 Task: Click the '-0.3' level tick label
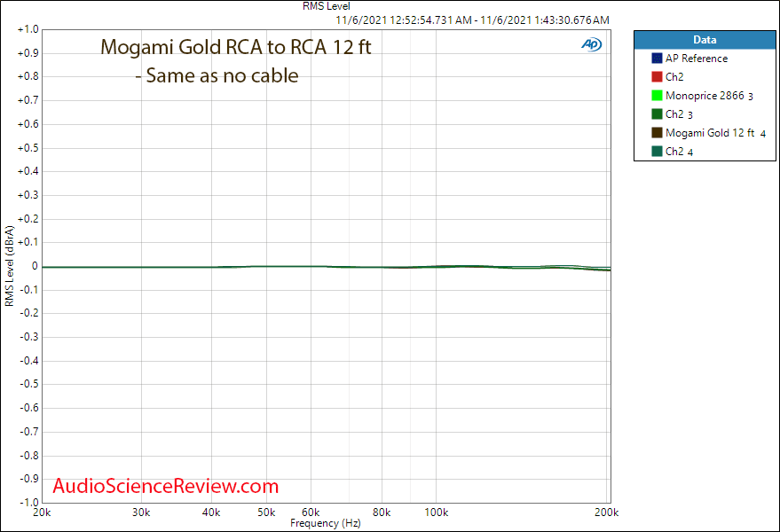(x=29, y=337)
